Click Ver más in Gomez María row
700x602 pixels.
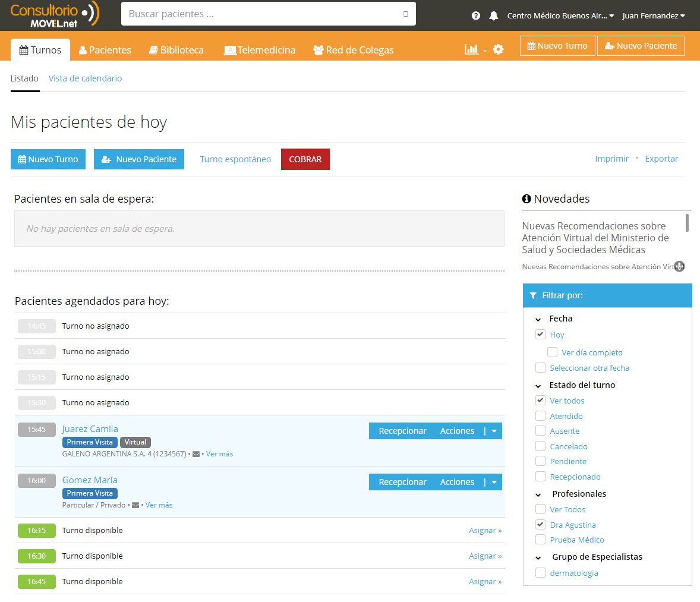pyautogui.click(x=159, y=505)
